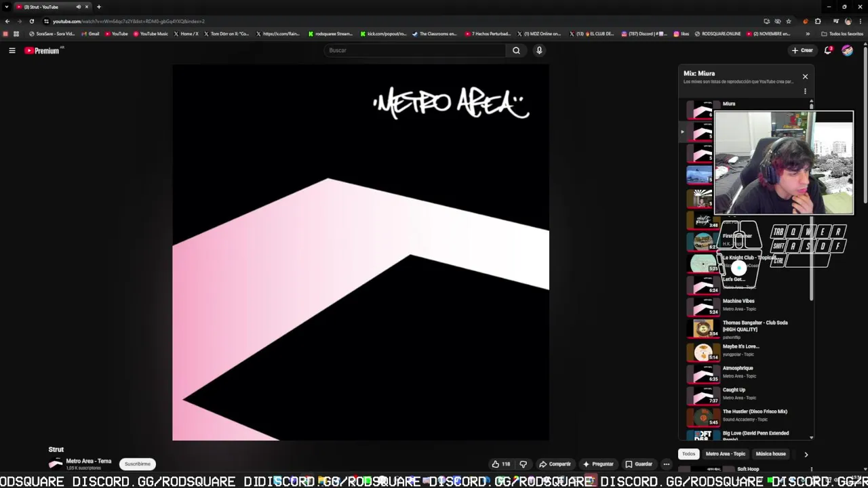This screenshot has height=488, width=868.
Task: Open Metro Area - Tema channel link
Action: (89, 461)
